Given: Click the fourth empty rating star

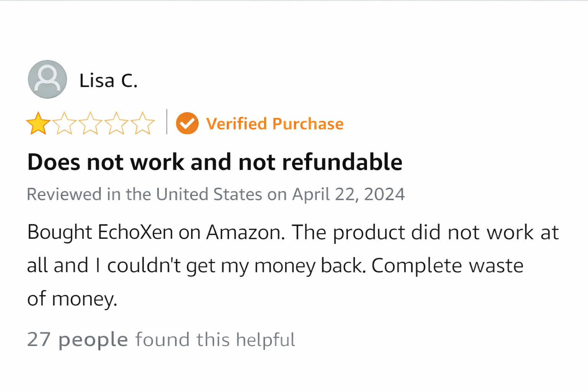Looking at the screenshot, I should click(116, 124).
